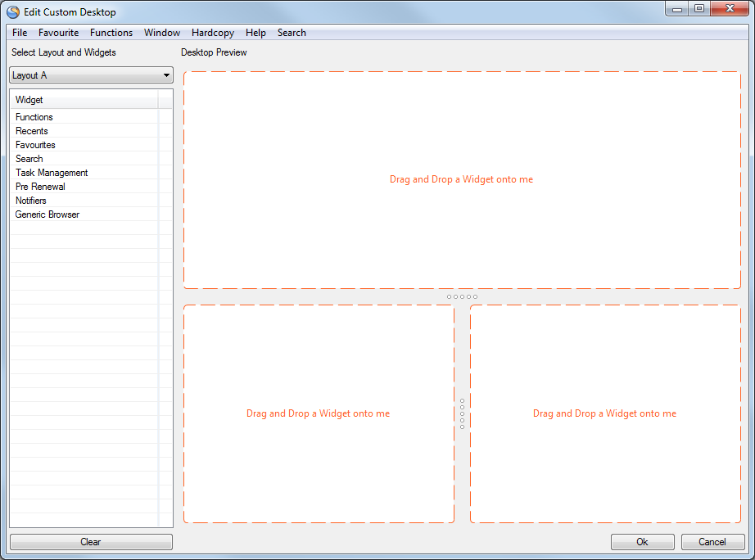Open the Search menu
The image size is (755, 560).
click(292, 33)
